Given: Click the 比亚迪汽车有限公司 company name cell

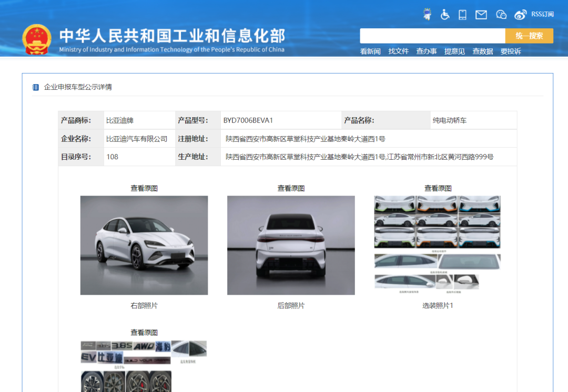Looking at the screenshot, I should 139,139.
